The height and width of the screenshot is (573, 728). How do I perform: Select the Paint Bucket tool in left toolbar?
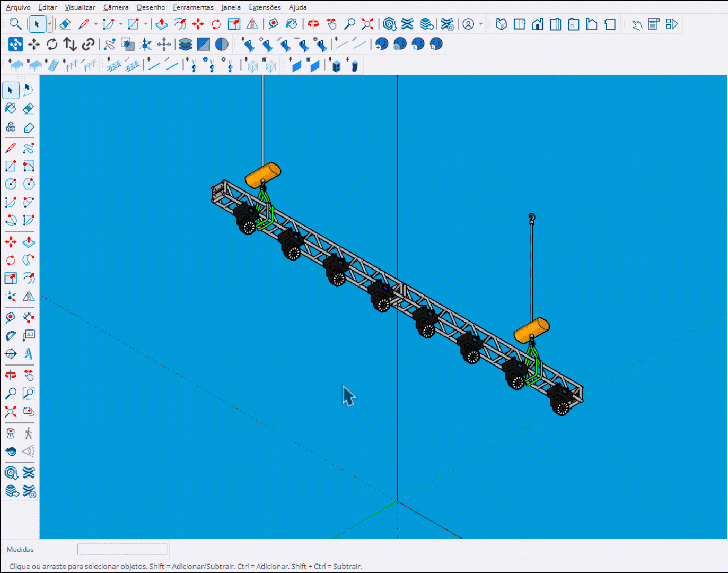[11, 108]
